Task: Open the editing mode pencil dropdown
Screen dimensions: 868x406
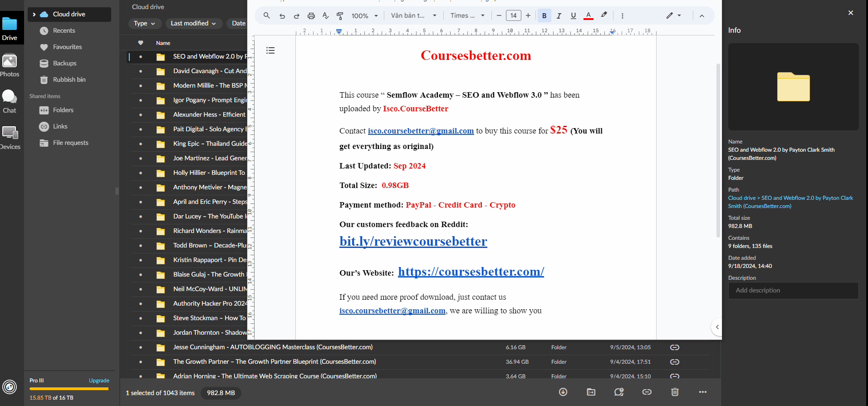Action: tap(674, 15)
